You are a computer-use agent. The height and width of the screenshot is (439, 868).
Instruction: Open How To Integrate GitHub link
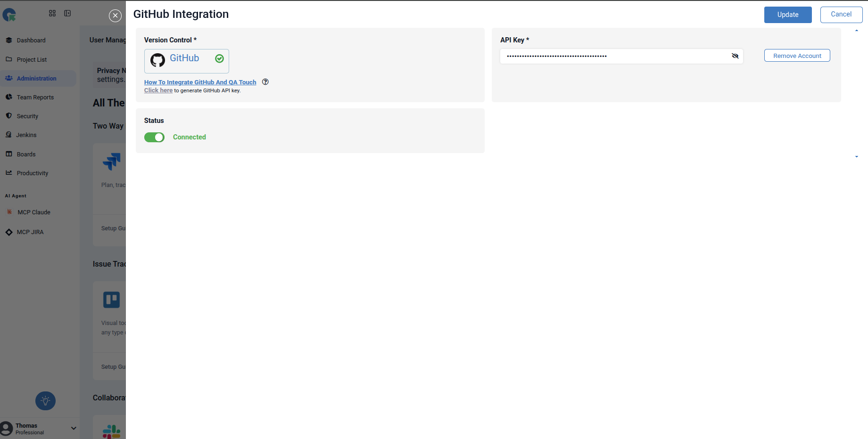(x=200, y=82)
